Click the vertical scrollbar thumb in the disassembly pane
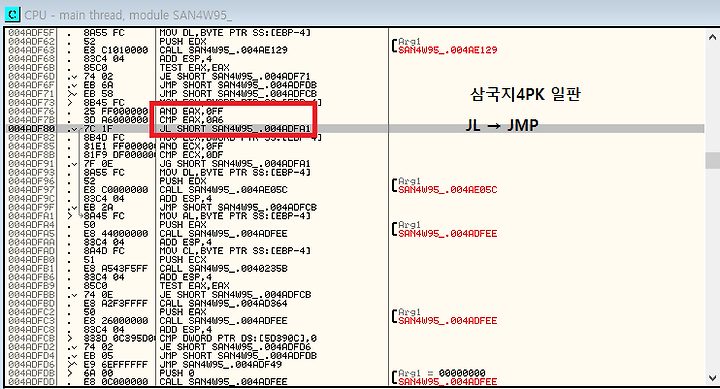Screen dimensions: 720x389 pos(712,160)
